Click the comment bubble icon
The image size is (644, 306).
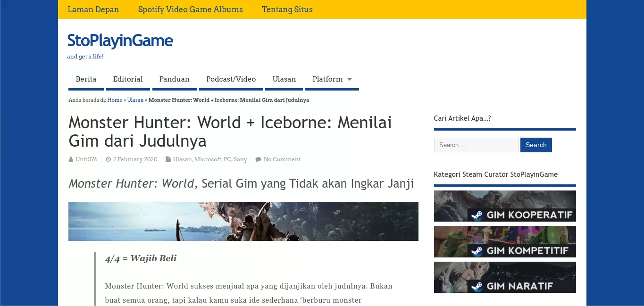(x=258, y=159)
